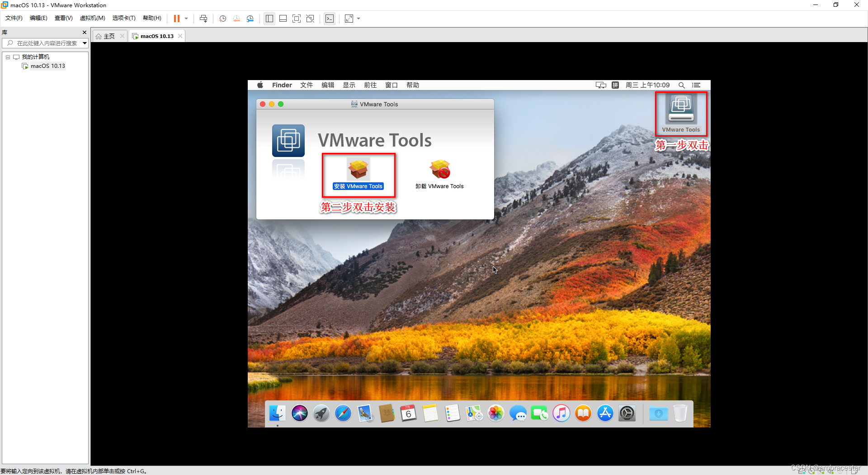Open the Notification Center icon
Screen dimensions: 868x475
tap(696, 85)
